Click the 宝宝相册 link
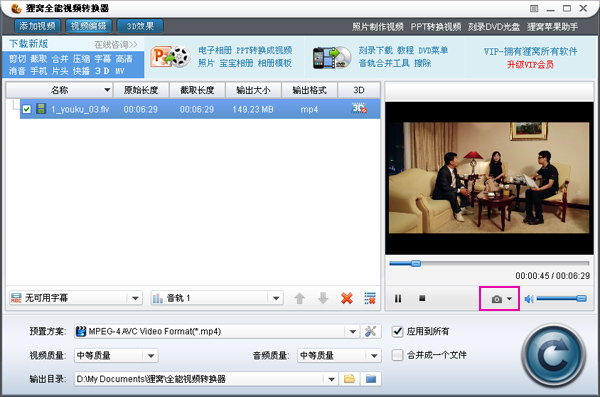This screenshot has width=600, height=397. pyautogui.click(x=236, y=63)
